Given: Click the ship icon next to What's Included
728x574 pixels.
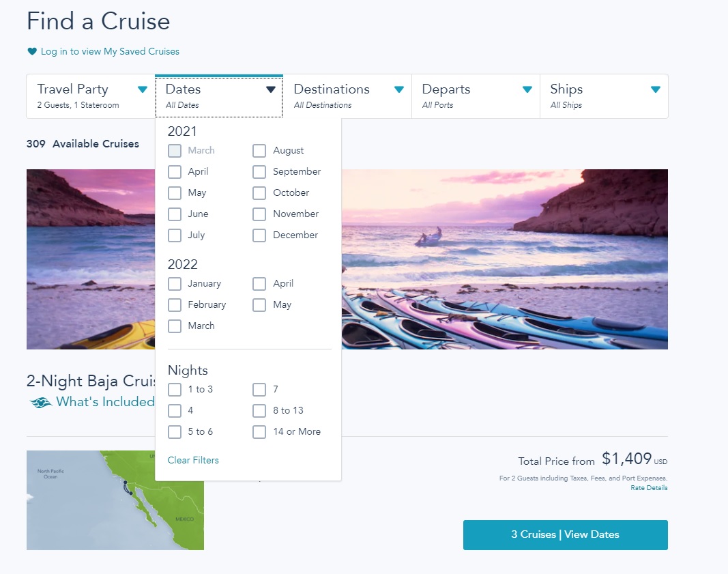Looking at the screenshot, I should [41, 403].
